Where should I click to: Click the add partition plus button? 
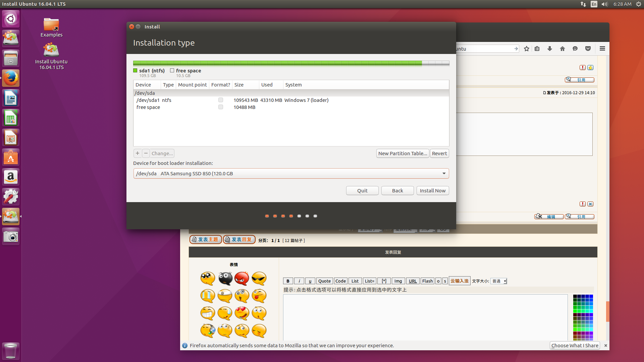coord(138,153)
